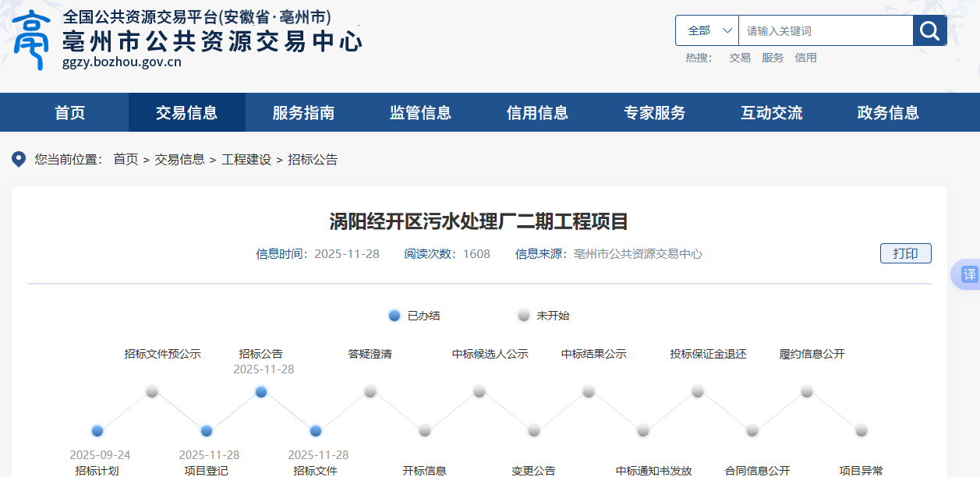Click the location pin icon
The image size is (980, 477).
(x=19, y=160)
